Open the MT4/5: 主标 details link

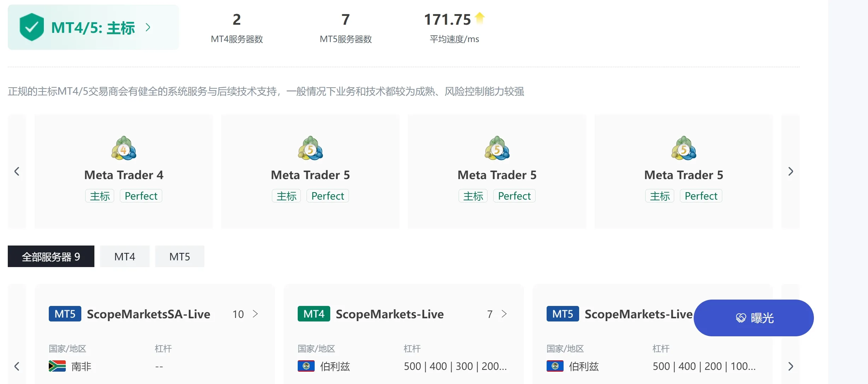point(93,28)
